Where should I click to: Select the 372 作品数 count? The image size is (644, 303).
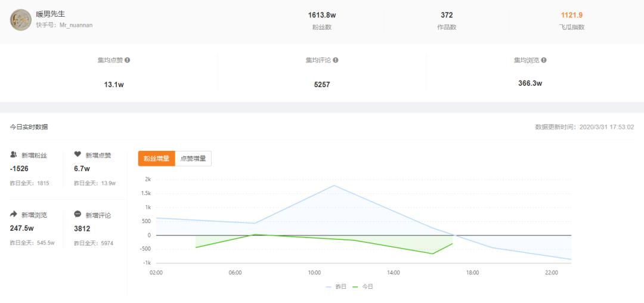[x=447, y=15]
